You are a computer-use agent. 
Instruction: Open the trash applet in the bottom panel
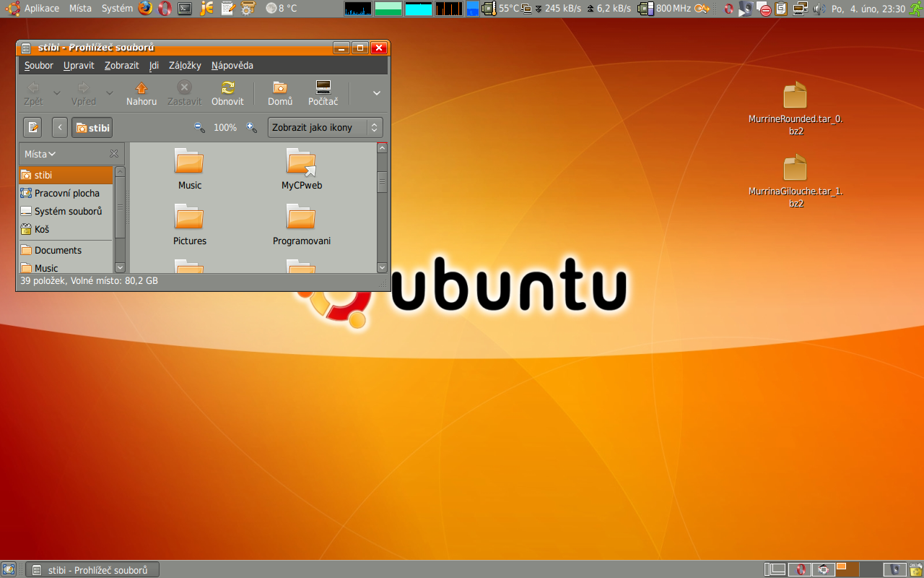(x=915, y=569)
